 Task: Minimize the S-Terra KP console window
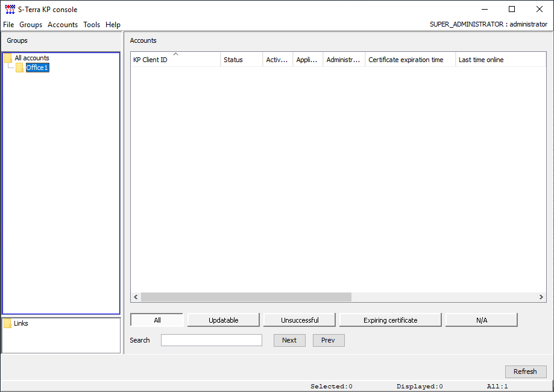[485, 9]
